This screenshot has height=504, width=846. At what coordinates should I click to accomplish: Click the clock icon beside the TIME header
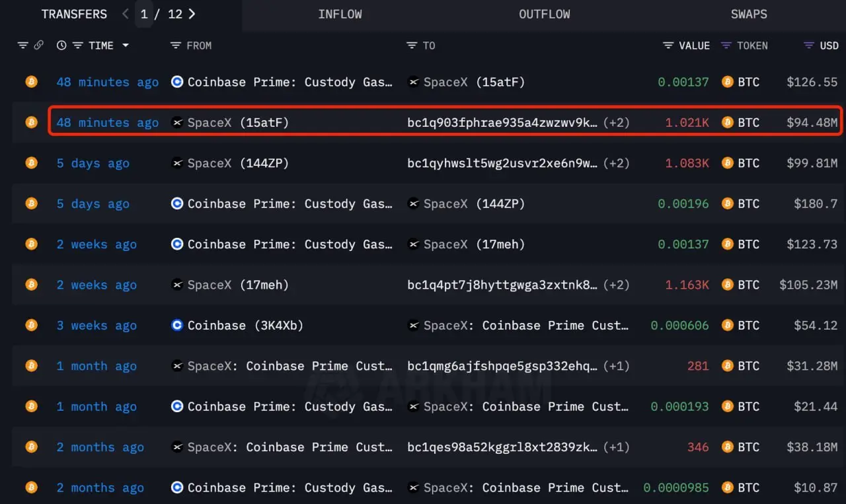pyautogui.click(x=61, y=46)
